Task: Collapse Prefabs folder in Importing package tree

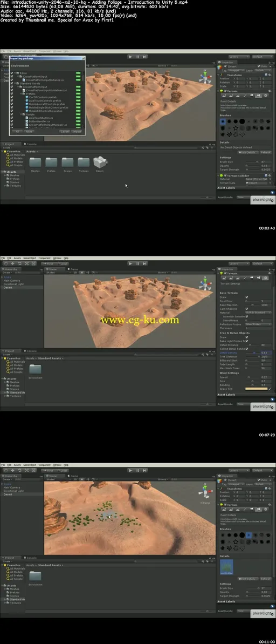Action: (22, 93)
